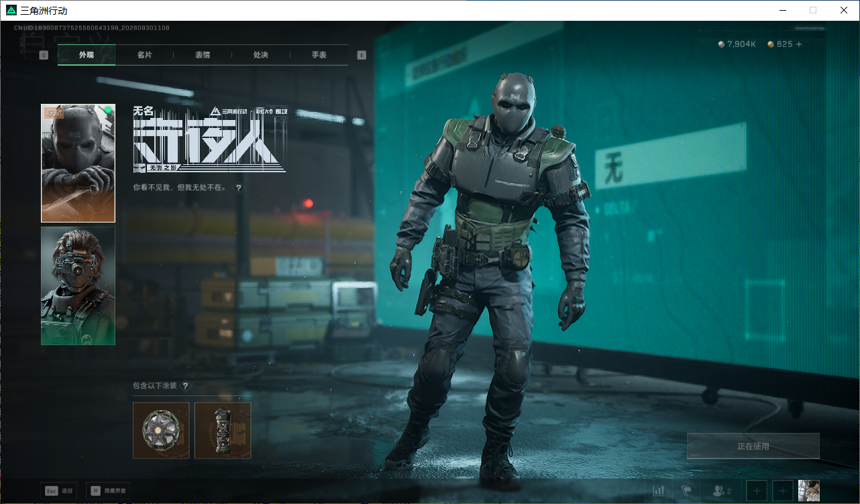Click the second empty squad slot plus
860x504 pixels.
click(783, 491)
